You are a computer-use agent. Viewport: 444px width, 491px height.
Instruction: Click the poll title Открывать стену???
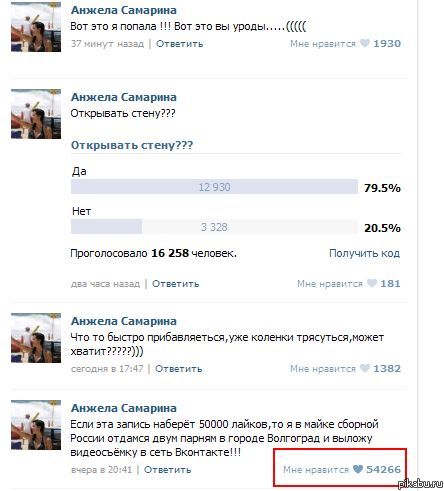(x=132, y=145)
